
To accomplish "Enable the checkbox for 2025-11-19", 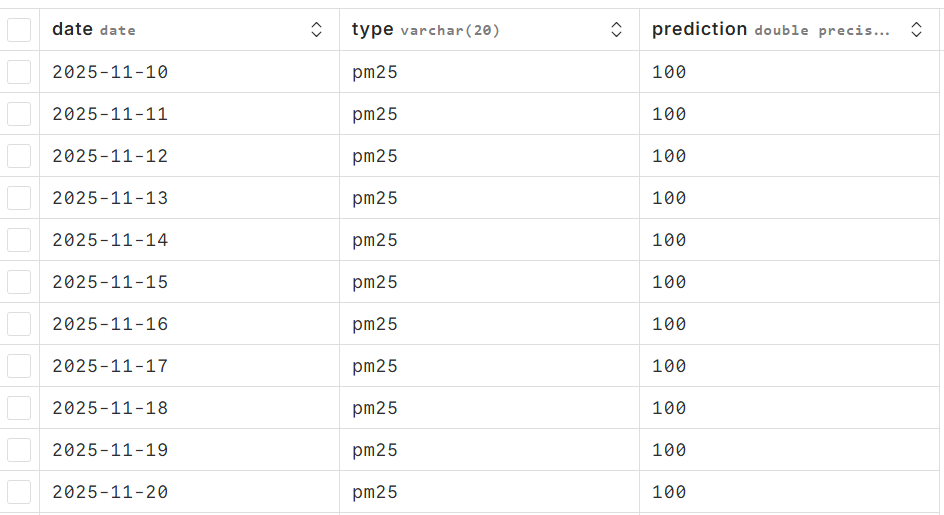I will pyautogui.click(x=19, y=450).
